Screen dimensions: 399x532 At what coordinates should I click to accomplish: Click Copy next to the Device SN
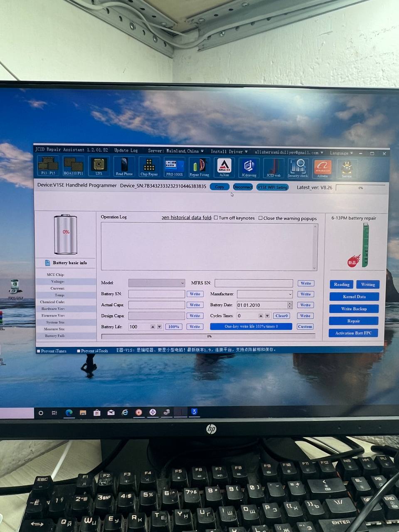click(219, 187)
